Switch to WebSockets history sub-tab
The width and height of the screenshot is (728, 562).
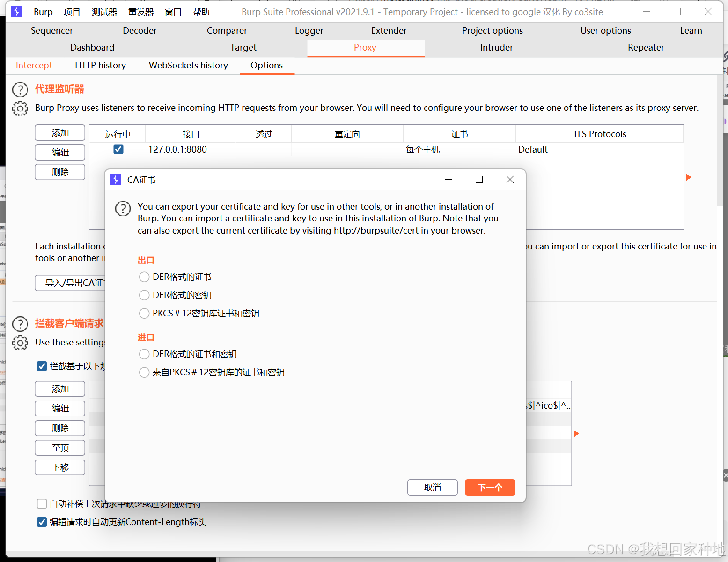pyautogui.click(x=189, y=65)
